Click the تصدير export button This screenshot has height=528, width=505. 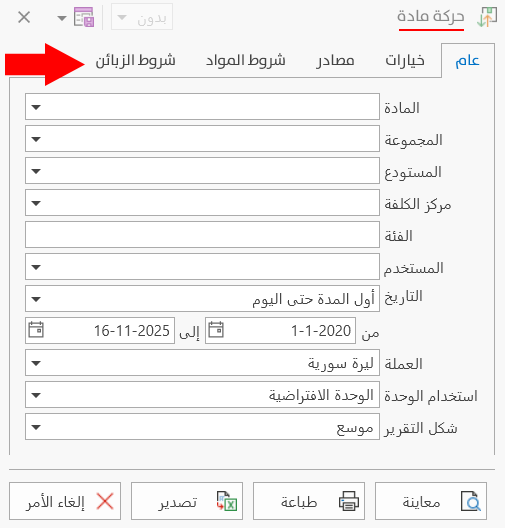[187, 501]
